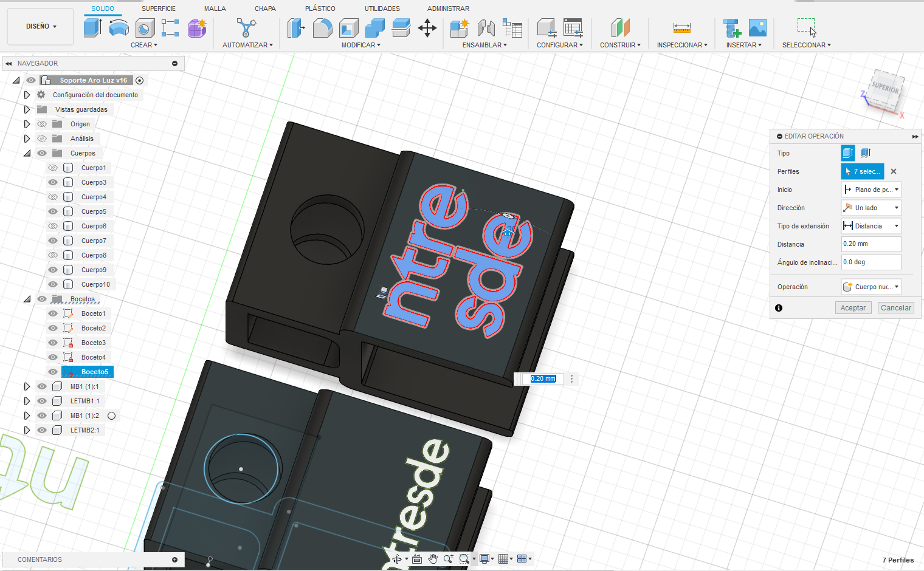Select the Press Pull tool icon
The image size is (924, 571).
296,28
